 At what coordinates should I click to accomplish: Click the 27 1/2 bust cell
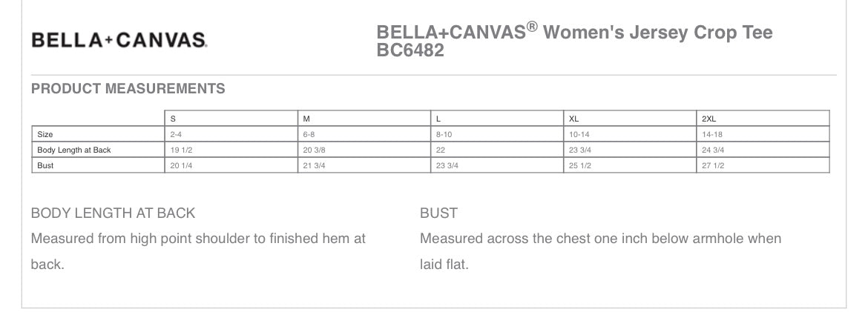(763, 165)
